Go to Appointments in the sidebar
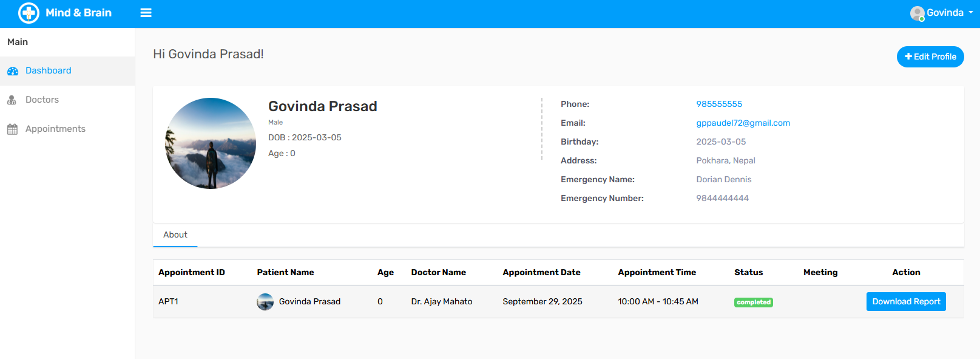The height and width of the screenshot is (359, 980). click(55, 129)
